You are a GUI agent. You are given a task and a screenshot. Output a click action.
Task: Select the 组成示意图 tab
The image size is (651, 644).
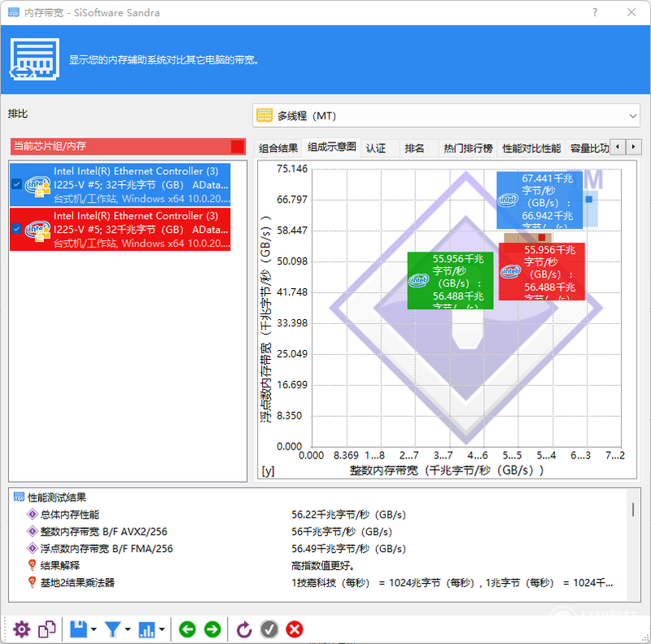(331, 147)
